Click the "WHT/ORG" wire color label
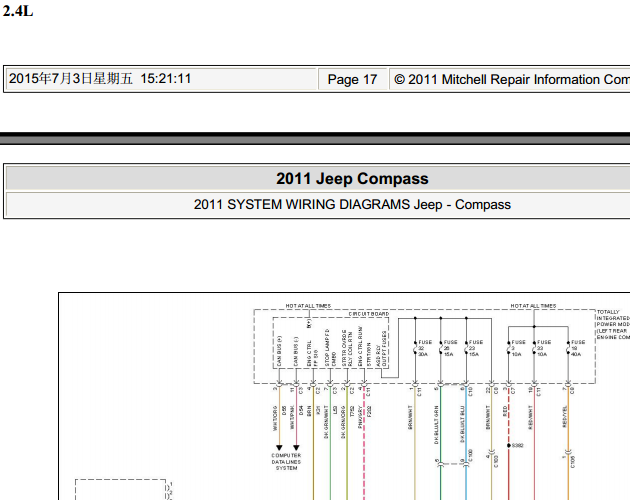Viewport: 630px width, 500px height. (275, 418)
